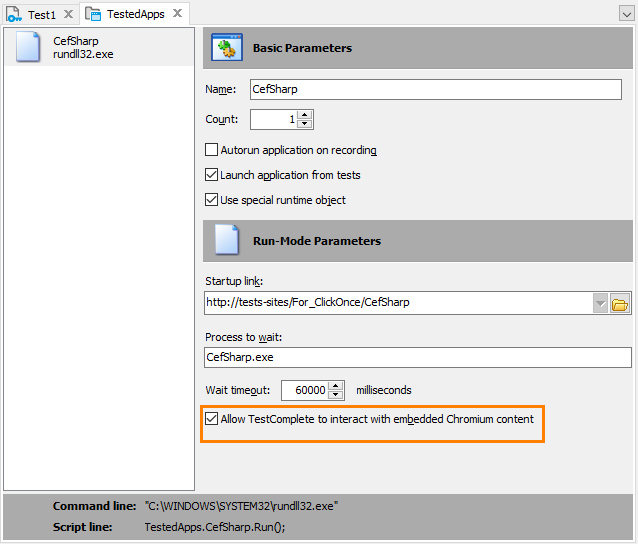
Task: Close the Test1 tab
Action: (68, 14)
